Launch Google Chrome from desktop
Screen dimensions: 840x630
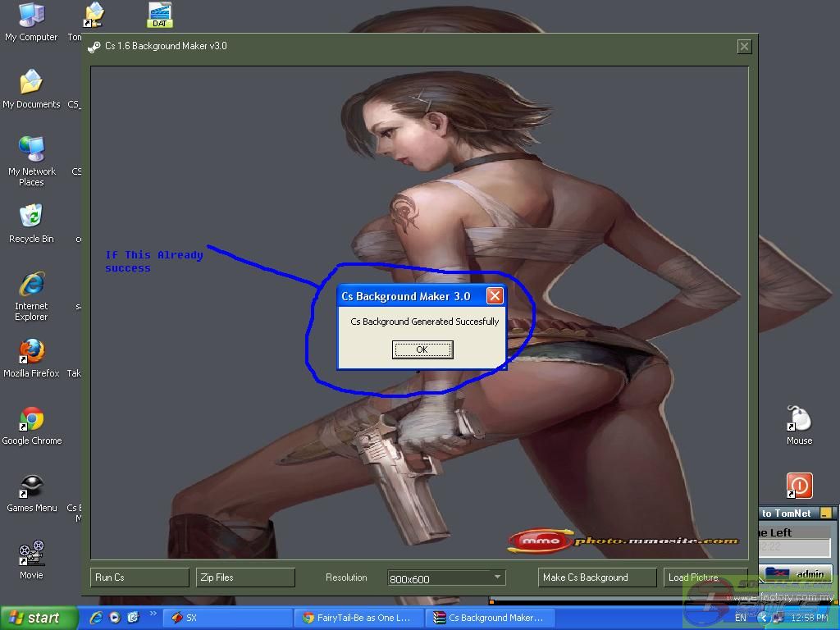click(31, 420)
